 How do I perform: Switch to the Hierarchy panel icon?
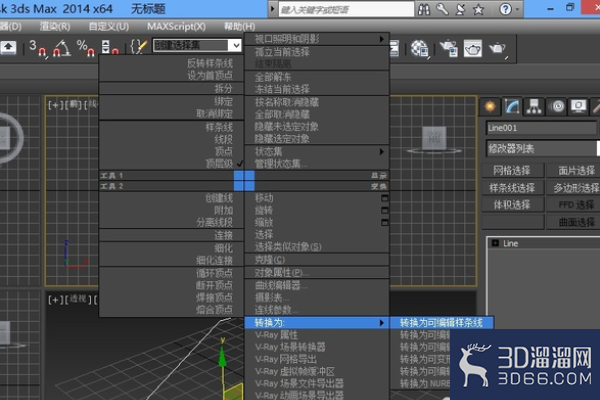[x=534, y=106]
